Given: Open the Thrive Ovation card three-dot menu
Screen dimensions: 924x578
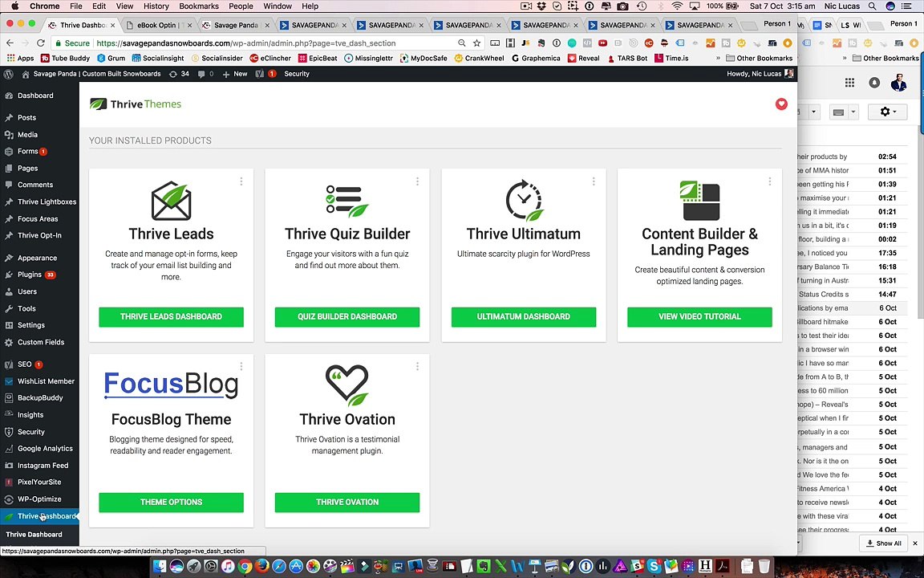Looking at the screenshot, I should (417, 366).
